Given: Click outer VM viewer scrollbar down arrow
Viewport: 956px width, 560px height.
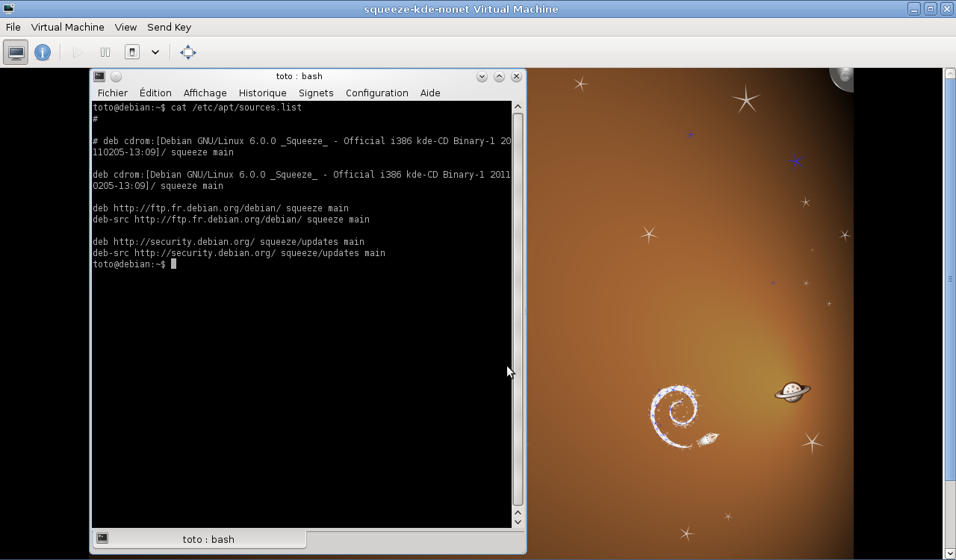Looking at the screenshot, I should point(950,554).
